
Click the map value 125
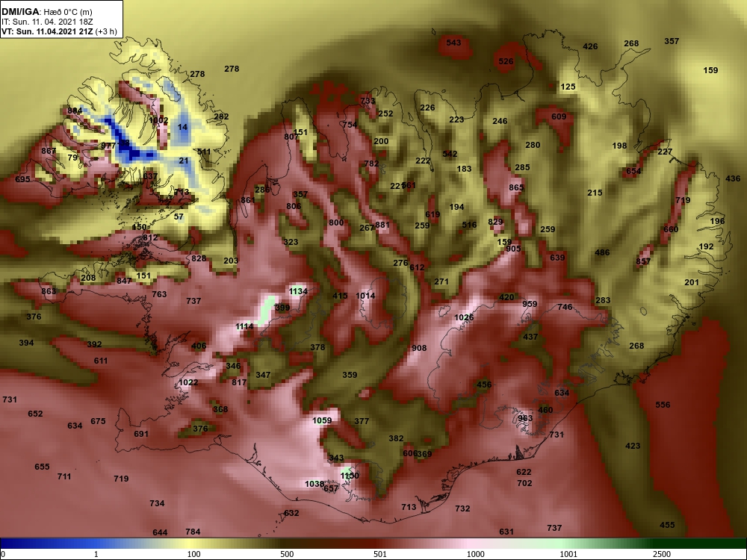[x=568, y=87]
